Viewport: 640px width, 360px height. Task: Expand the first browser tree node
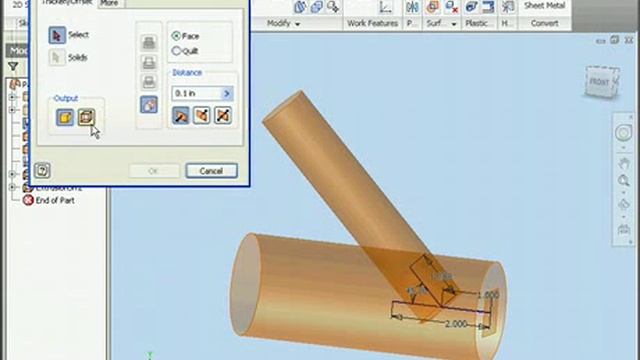point(12,97)
